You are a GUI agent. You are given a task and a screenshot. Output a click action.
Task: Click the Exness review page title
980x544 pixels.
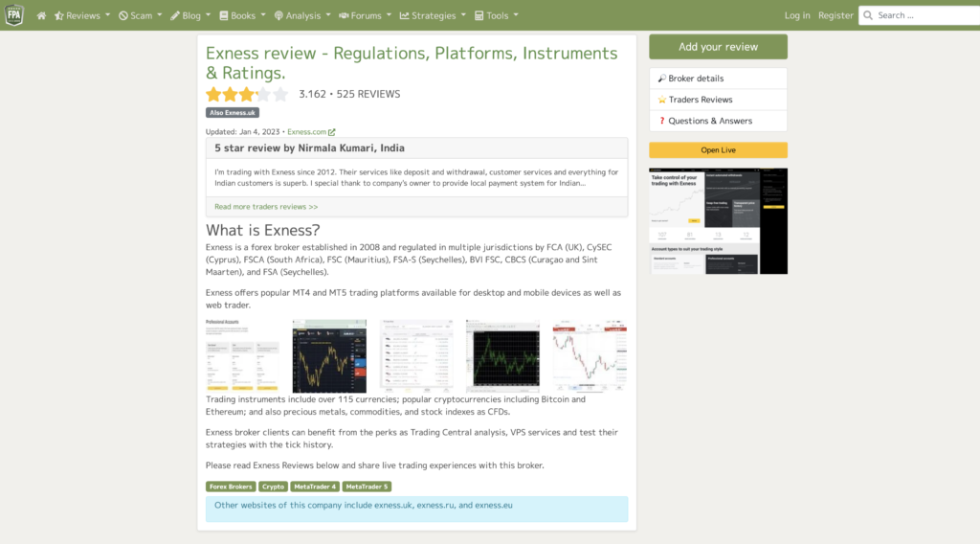tap(412, 63)
